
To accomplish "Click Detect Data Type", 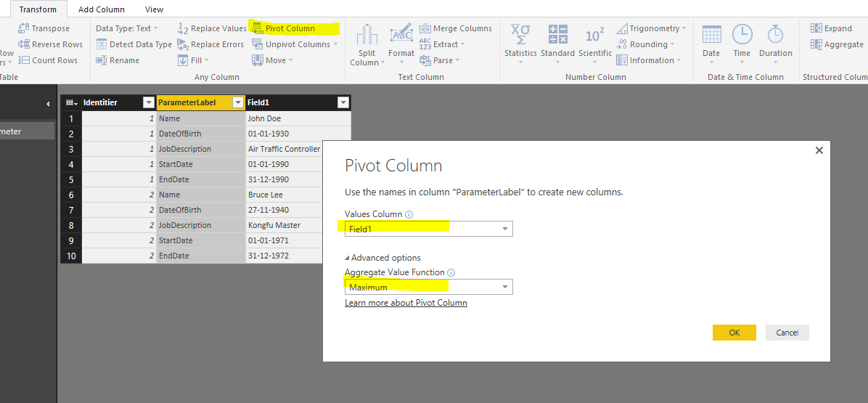I will [x=134, y=44].
